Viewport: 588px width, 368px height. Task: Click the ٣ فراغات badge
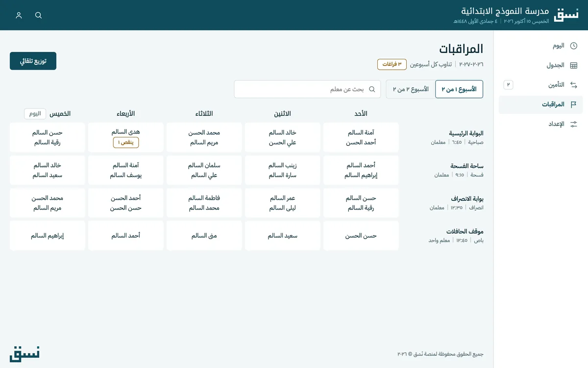click(x=392, y=64)
